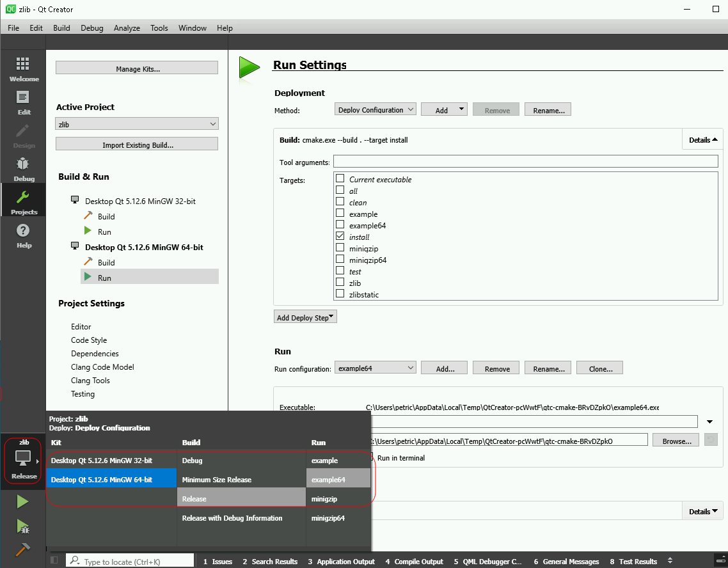Open command line arguments variable arrow
The height and width of the screenshot is (568, 728).
709,422
